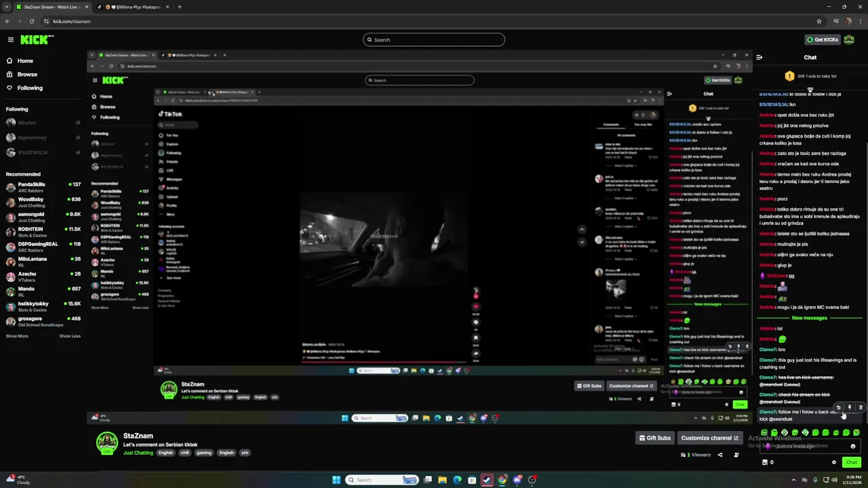The height and width of the screenshot is (488, 868).
Task: Click the share icon beside 1 Viewers in main page
Action: 720,455
